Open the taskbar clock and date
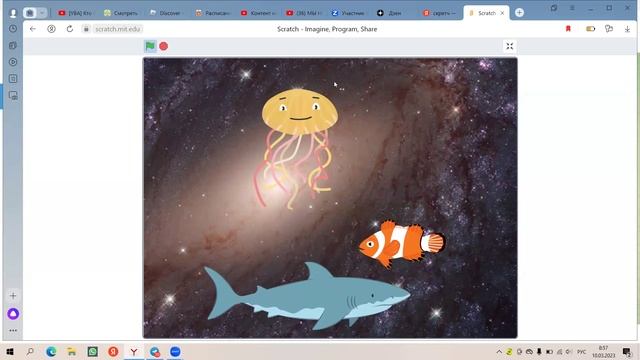Image resolution: width=640 pixels, height=360 pixels. [603, 352]
